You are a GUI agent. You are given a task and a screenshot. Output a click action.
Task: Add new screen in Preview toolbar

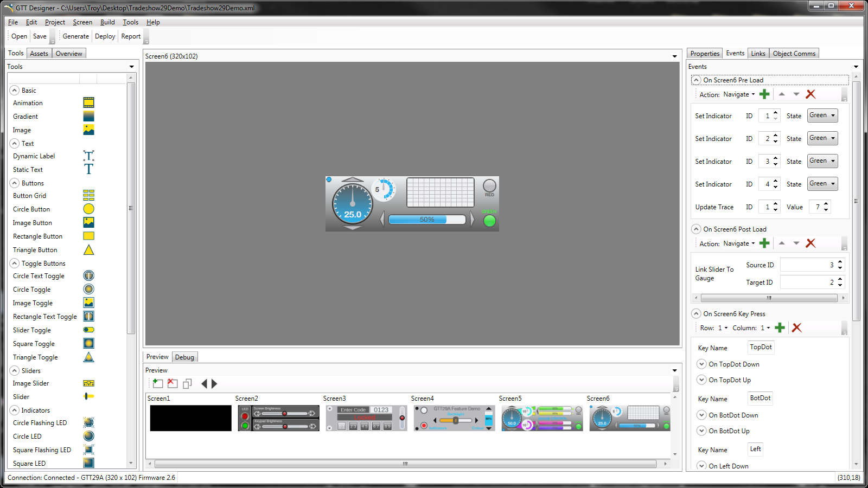(158, 383)
